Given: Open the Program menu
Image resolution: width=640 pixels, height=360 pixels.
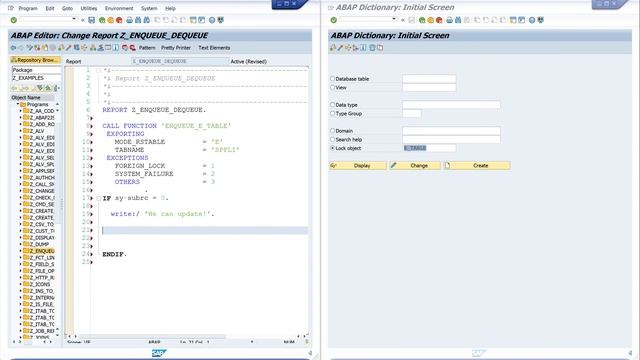Looking at the screenshot, I should click(x=28, y=8).
